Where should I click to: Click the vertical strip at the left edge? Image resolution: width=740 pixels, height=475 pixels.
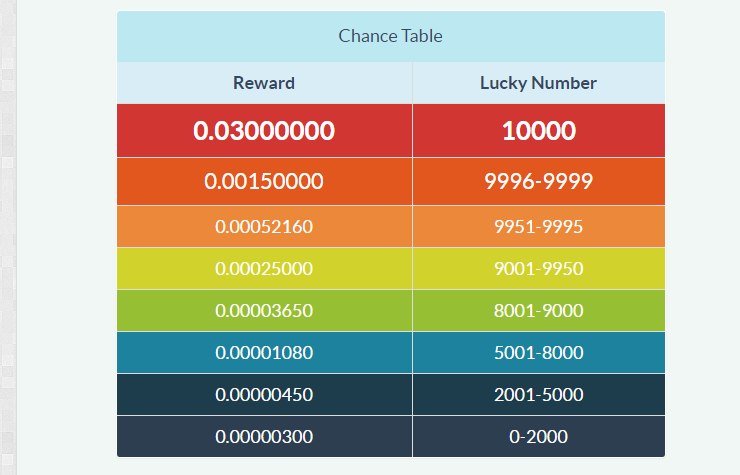(x=9, y=237)
